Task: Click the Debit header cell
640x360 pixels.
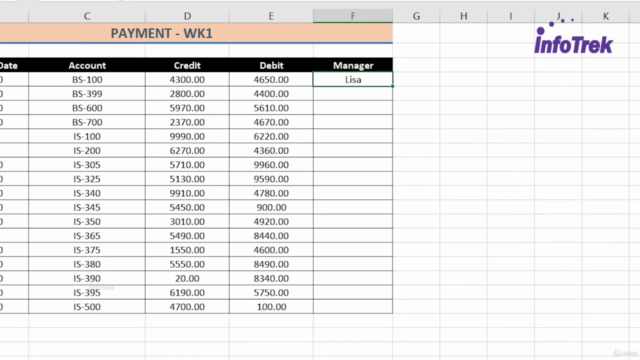Action: [x=271, y=65]
